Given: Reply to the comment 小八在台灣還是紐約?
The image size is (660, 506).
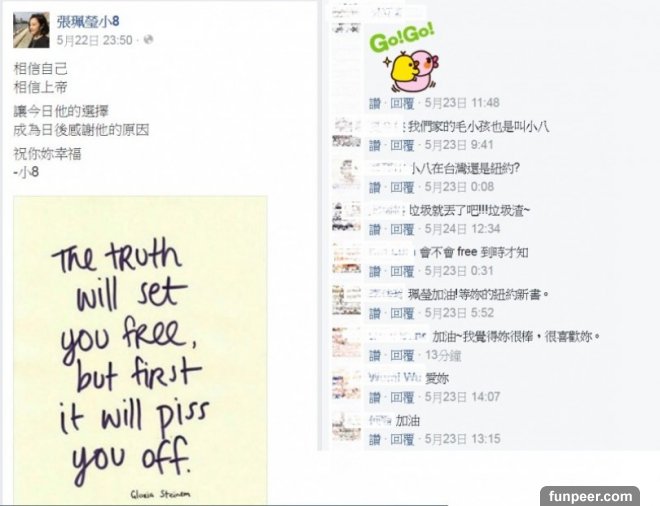Looking at the screenshot, I should click(x=402, y=187).
